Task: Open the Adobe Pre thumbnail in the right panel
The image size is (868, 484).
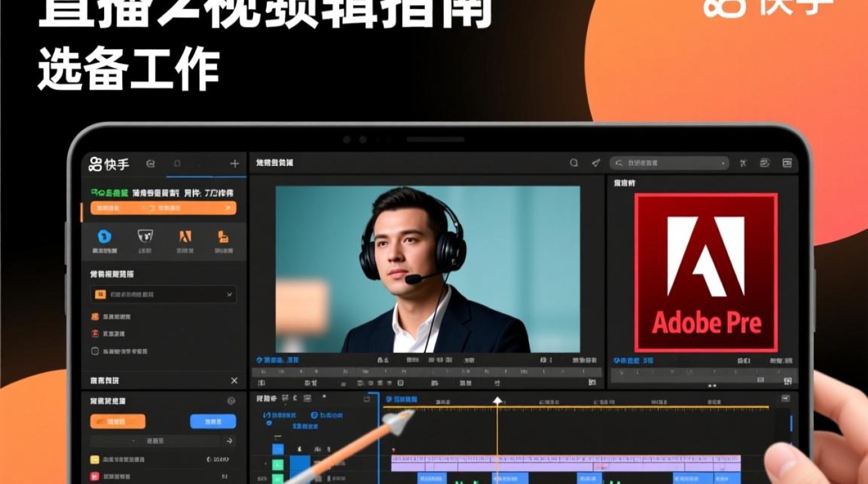Action: tap(706, 272)
